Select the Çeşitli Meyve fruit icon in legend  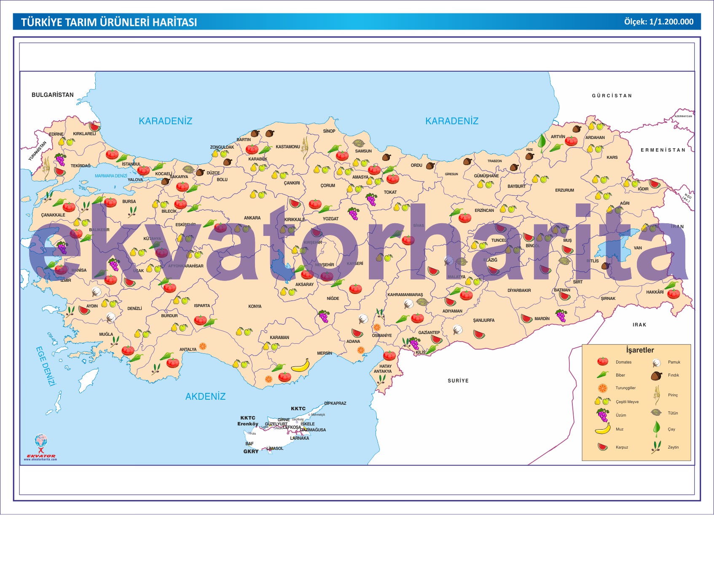(602, 401)
